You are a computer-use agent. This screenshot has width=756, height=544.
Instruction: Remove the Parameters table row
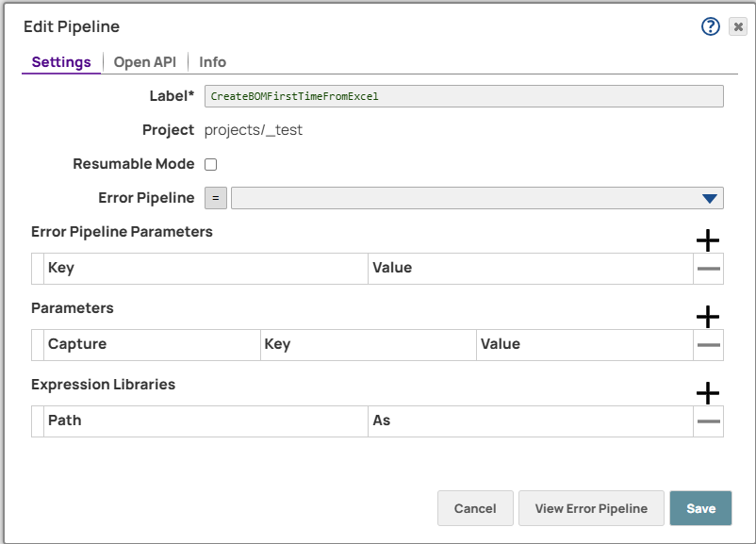(x=708, y=345)
